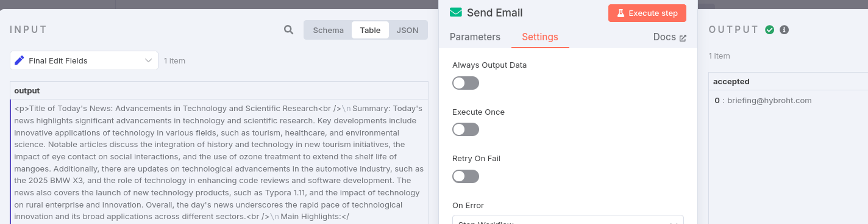
Task: Click the Docs external link icon
Action: coord(683,38)
